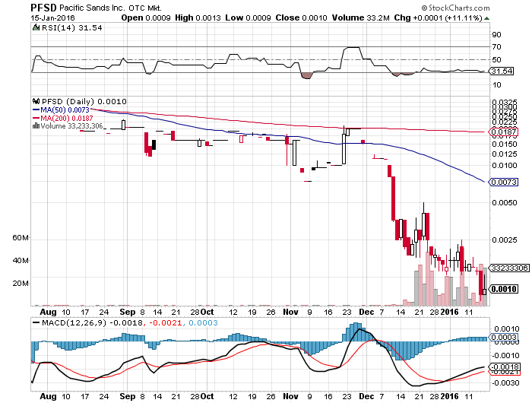Click the PFSD (Daily) 0.0010 legend label
This screenshot has width=532, height=403.
pos(84,102)
